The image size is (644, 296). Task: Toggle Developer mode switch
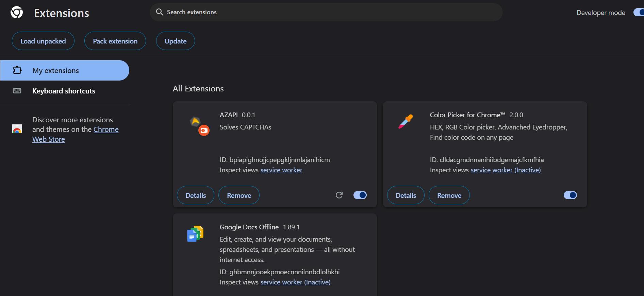[x=639, y=13]
